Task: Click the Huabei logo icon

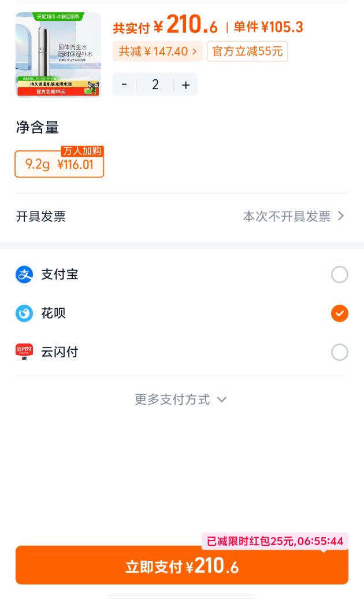Action: [24, 313]
